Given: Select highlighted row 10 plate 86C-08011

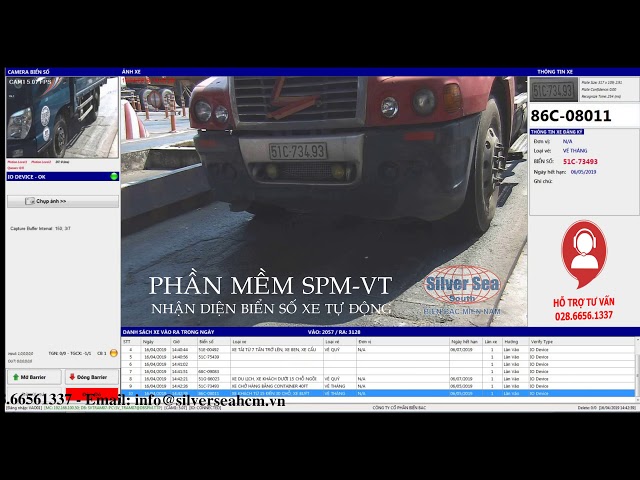Looking at the screenshot, I should pyautogui.click(x=378, y=393).
